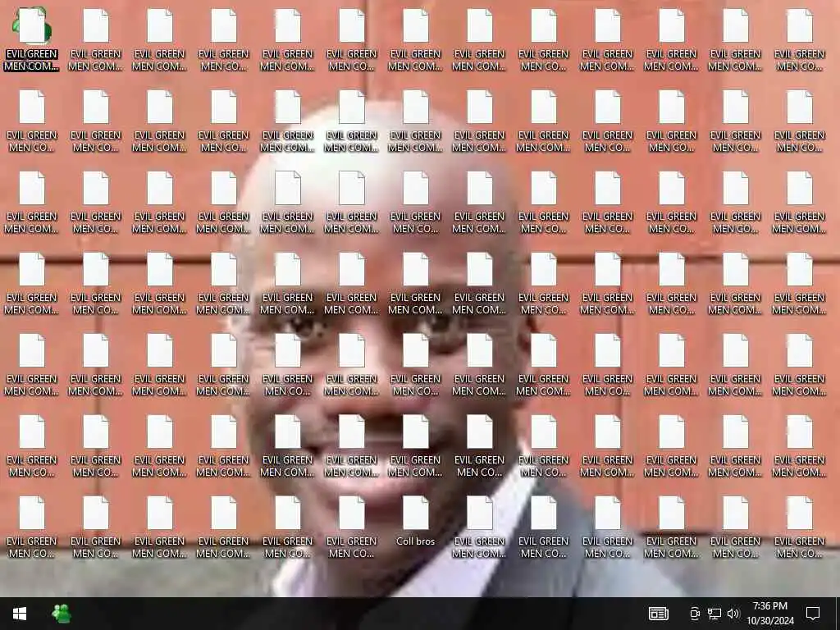Open the green men app on taskbar

61,614
